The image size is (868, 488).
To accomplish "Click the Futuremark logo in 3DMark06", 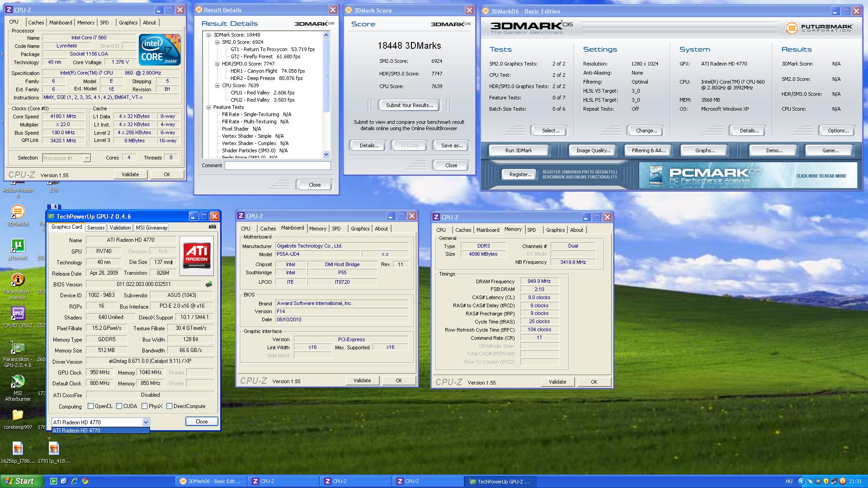I will coord(819,28).
